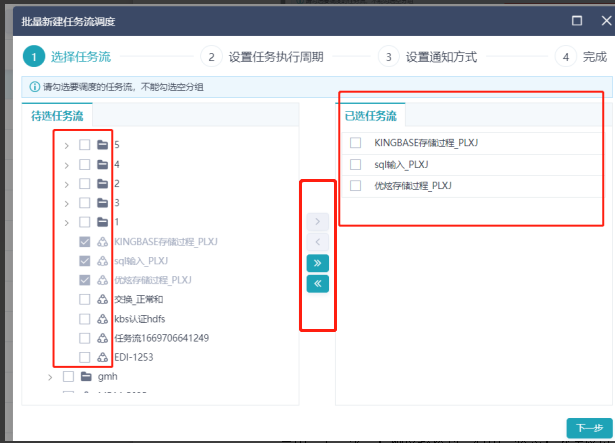Image resolution: width=615 pixels, height=443 pixels.
Task: Select sql输入_PLXJ checkbox in selected list
Action: 355,164
